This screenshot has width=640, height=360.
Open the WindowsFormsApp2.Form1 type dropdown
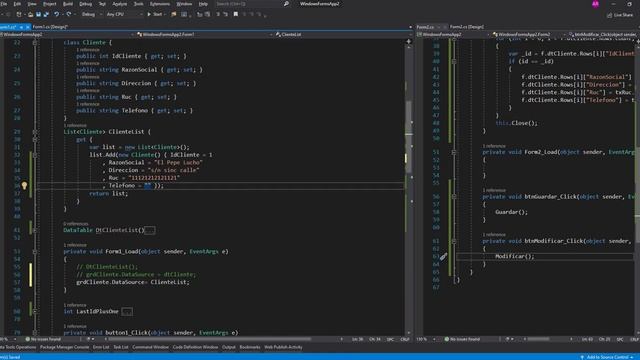[x=205, y=35]
